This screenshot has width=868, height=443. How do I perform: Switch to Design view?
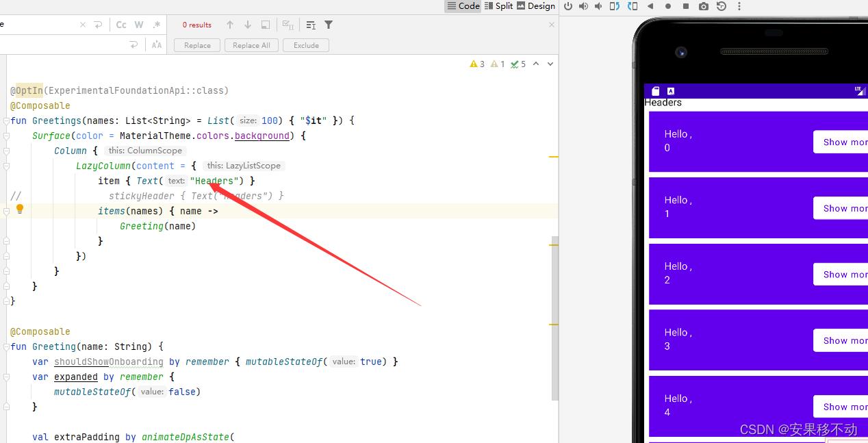(536, 6)
